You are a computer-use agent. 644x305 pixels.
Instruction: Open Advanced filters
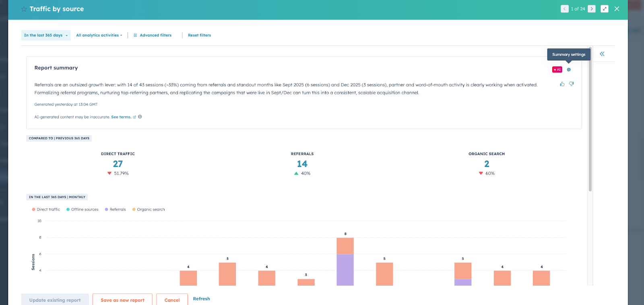153,35
